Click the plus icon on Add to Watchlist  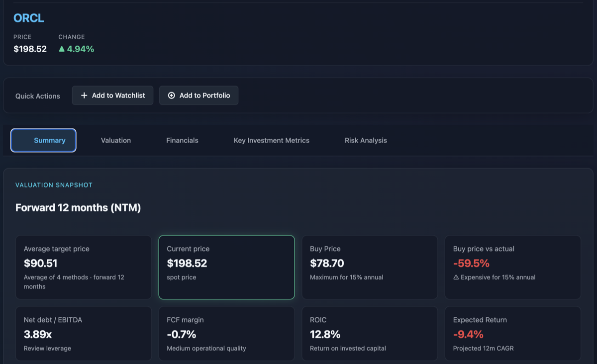click(85, 95)
